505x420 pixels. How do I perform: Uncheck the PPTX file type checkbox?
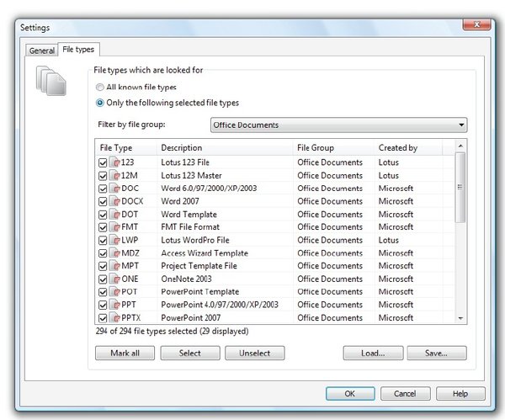coord(103,318)
